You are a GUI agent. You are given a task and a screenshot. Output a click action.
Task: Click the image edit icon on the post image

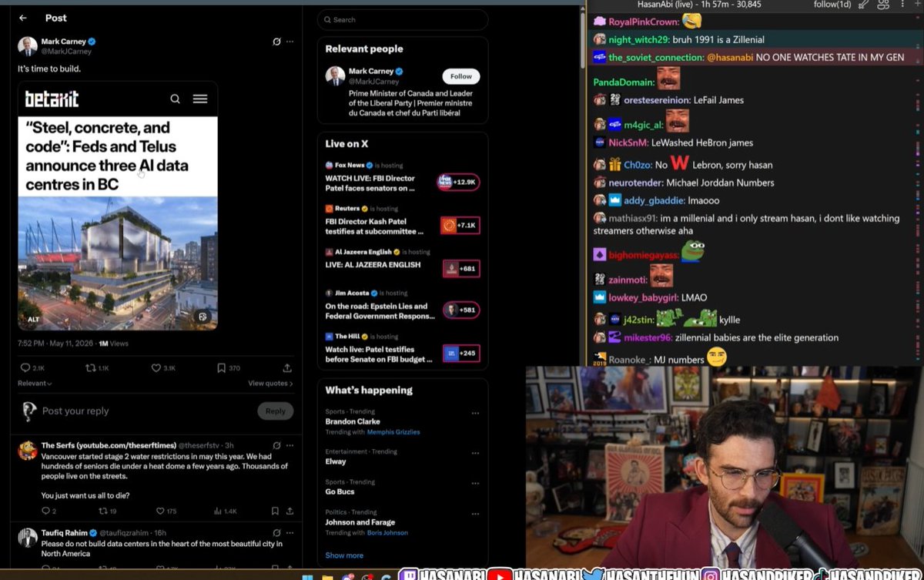point(203,317)
